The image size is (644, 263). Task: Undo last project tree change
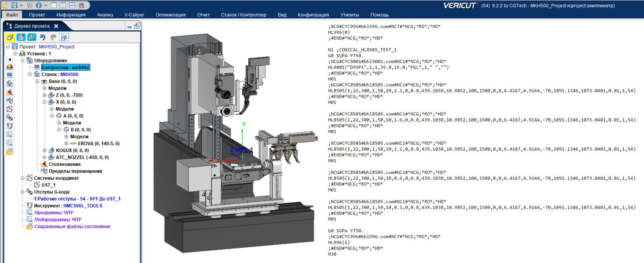pyautogui.click(x=43, y=37)
